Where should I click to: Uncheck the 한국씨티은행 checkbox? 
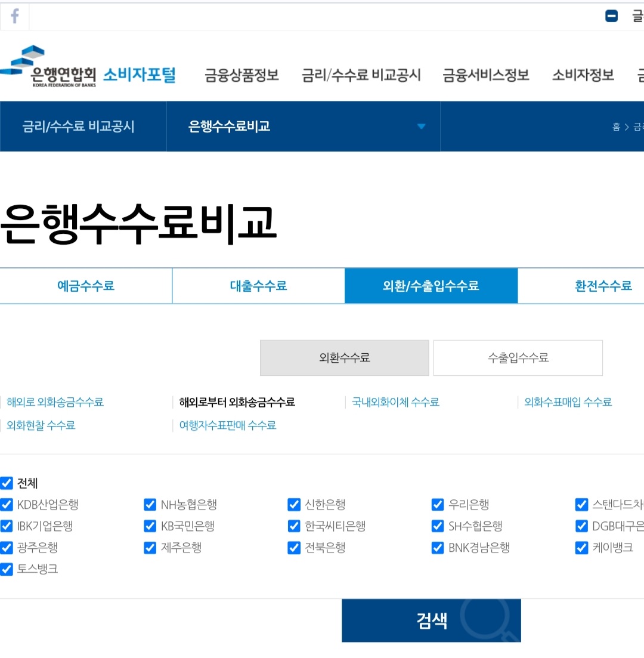tap(294, 526)
